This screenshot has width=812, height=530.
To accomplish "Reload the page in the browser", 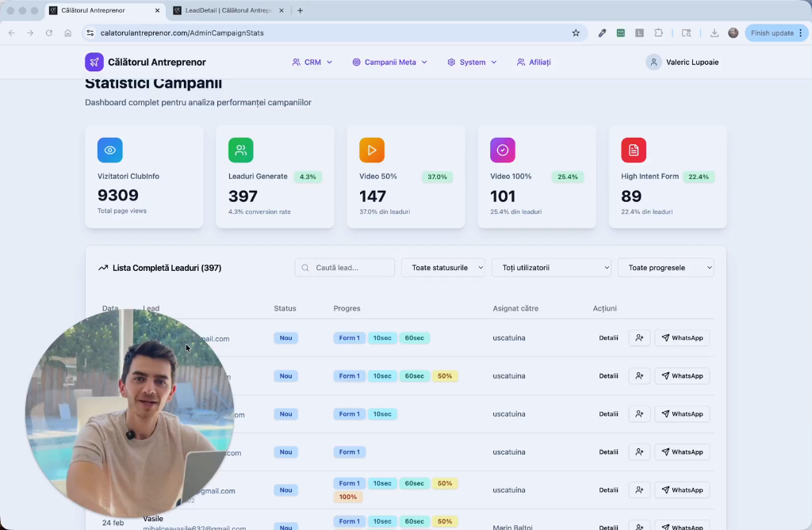I will click(x=48, y=33).
